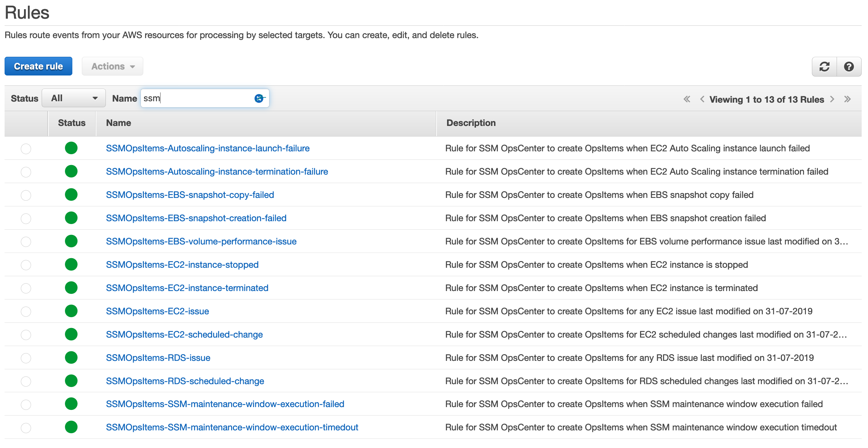Viewport: 868px width, 448px height.
Task: Open SSMOpsItems-Autoscaling-instance-launch-failure rule link
Action: click(x=208, y=149)
